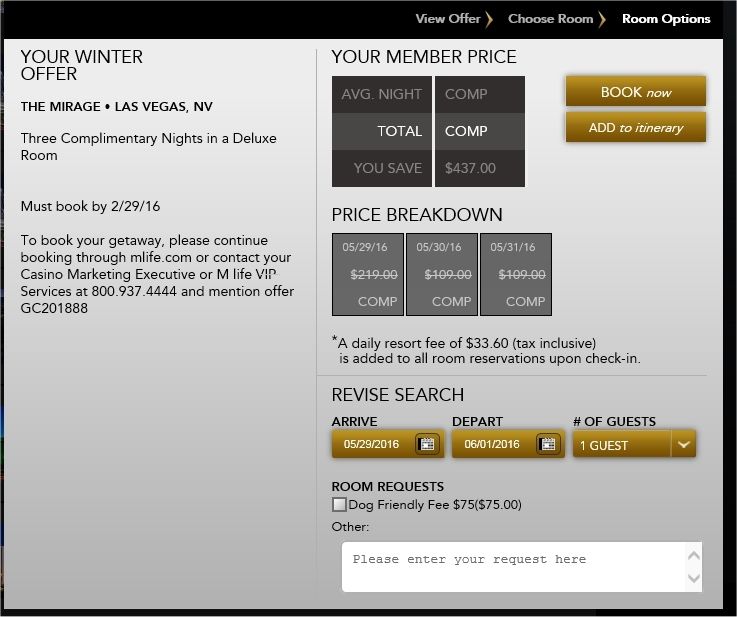Click the $437.00 You Save value
Viewport: 737px width, 617px height.
(x=470, y=168)
